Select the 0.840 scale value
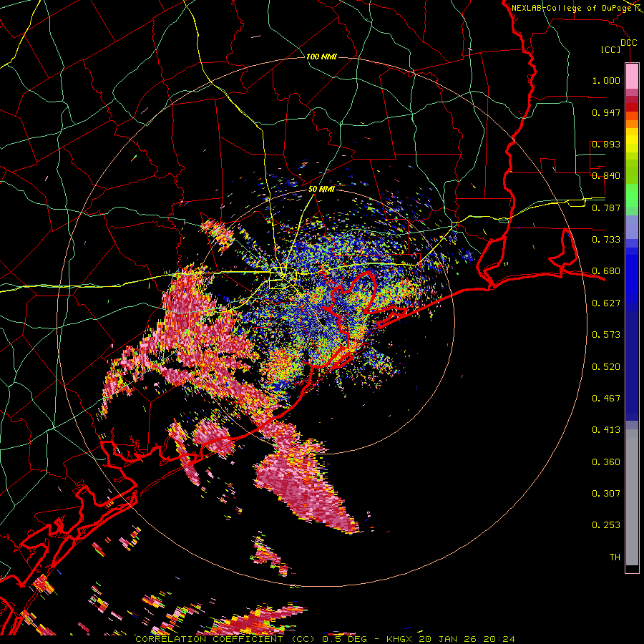This screenshot has height=644, width=644. click(606, 176)
